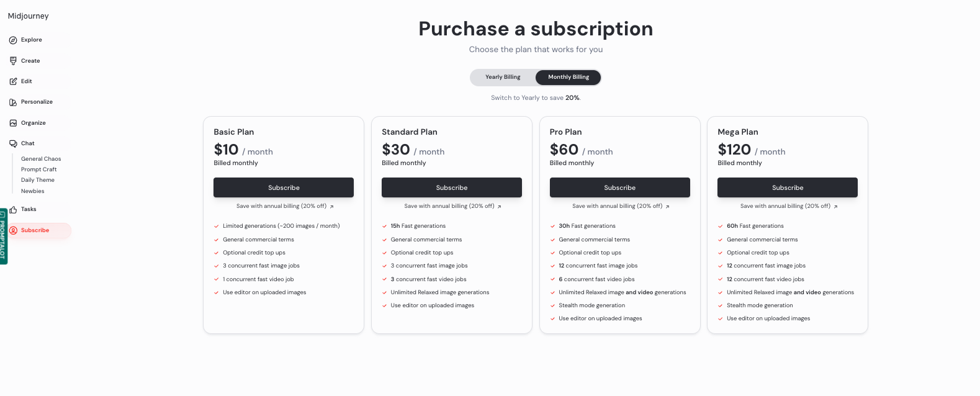Open the Promptalot side tab

coord(3,236)
